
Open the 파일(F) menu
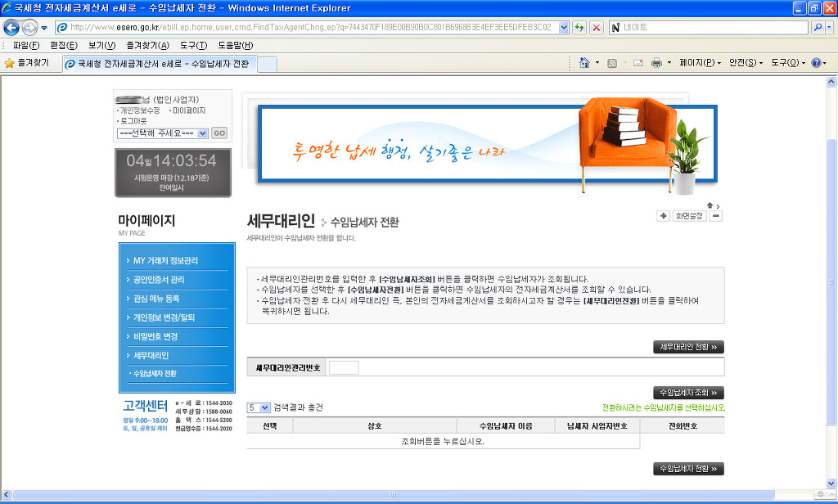point(26,46)
